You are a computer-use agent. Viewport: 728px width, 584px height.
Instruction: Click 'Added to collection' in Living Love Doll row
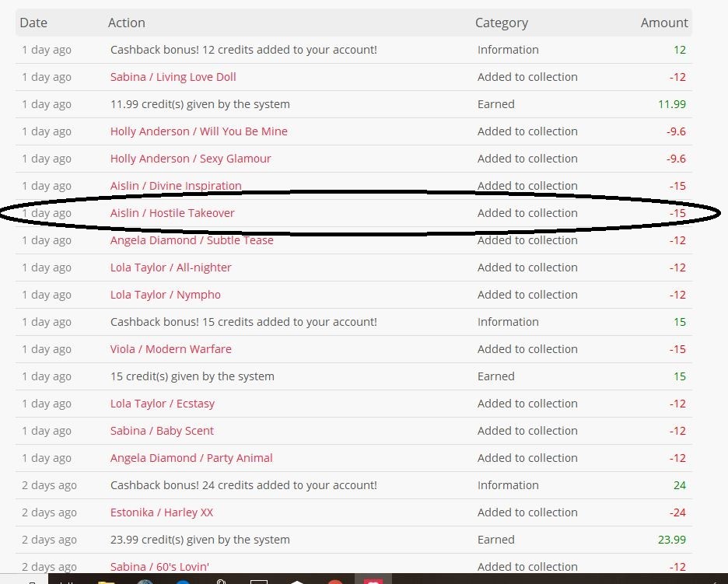coord(527,77)
